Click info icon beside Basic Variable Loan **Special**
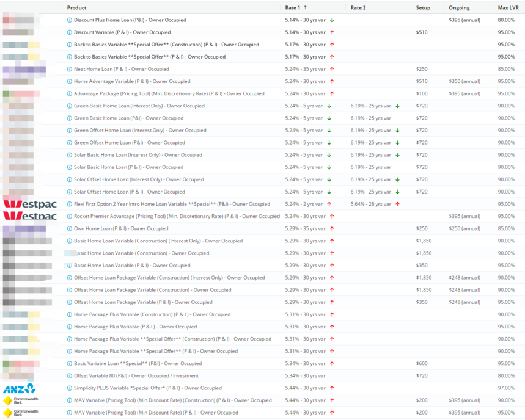This screenshot has width=525, height=420. (69, 363)
